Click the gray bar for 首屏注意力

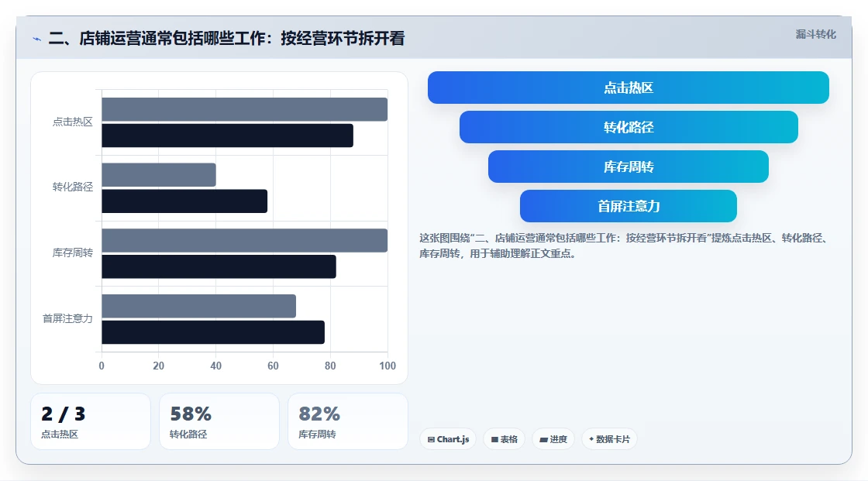click(x=198, y=306)
